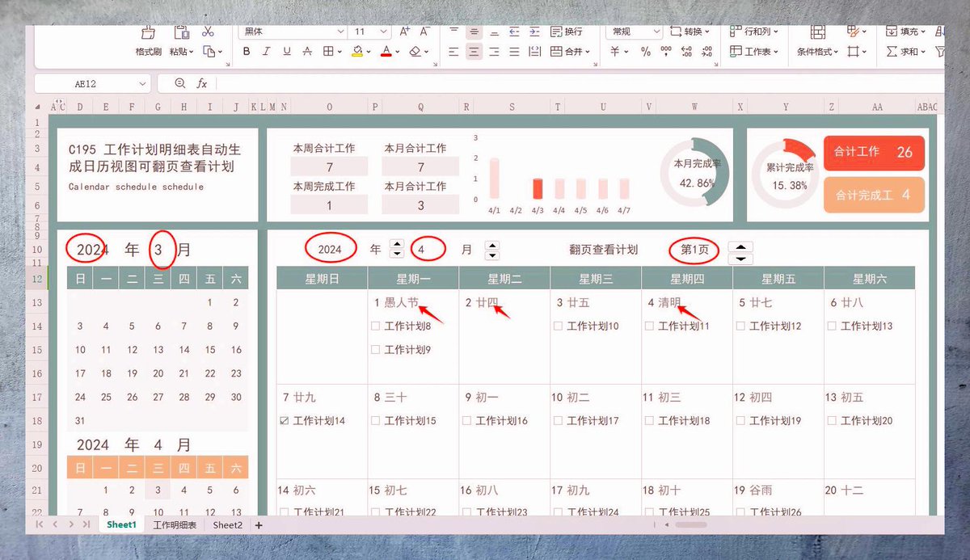Tick the checkbox for 工作计划12
Viewport: 970px width, 560px height.
click(740, 326)
